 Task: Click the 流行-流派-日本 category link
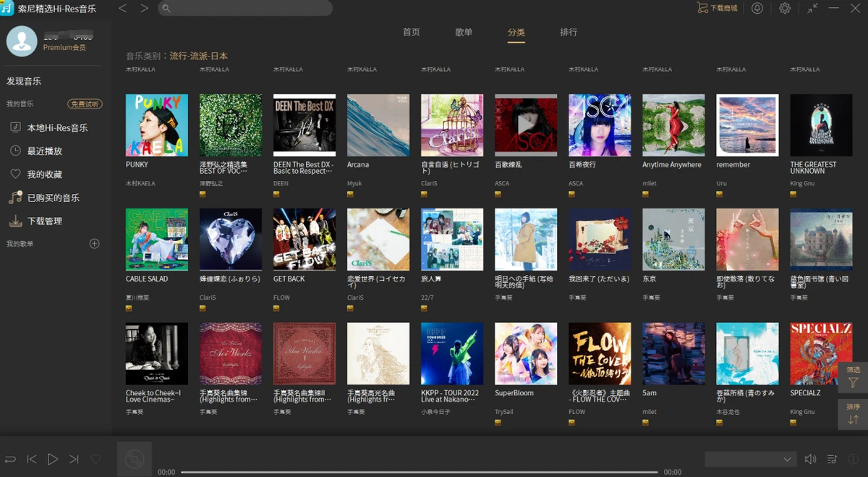(199, 56)
